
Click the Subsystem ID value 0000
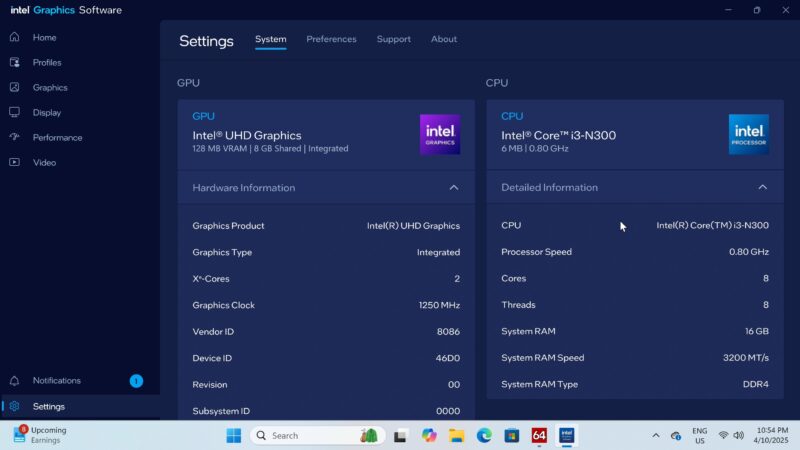tap(448, 411)
